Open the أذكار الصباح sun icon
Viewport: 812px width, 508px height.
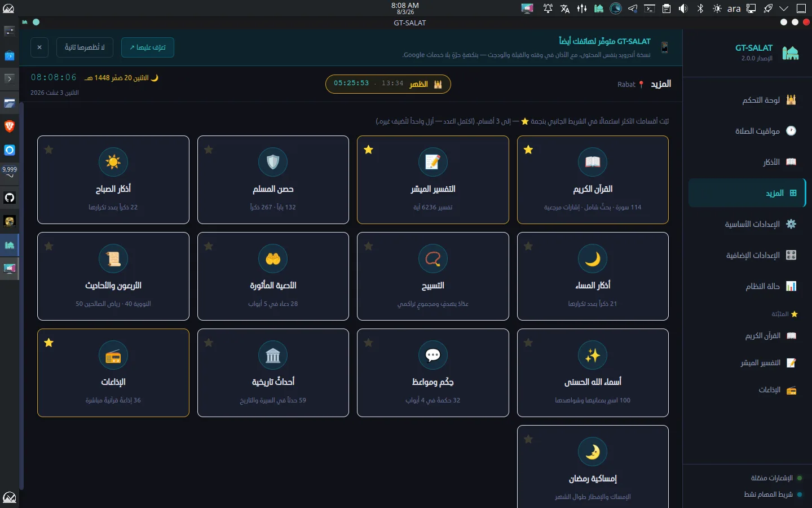[113, 162]
